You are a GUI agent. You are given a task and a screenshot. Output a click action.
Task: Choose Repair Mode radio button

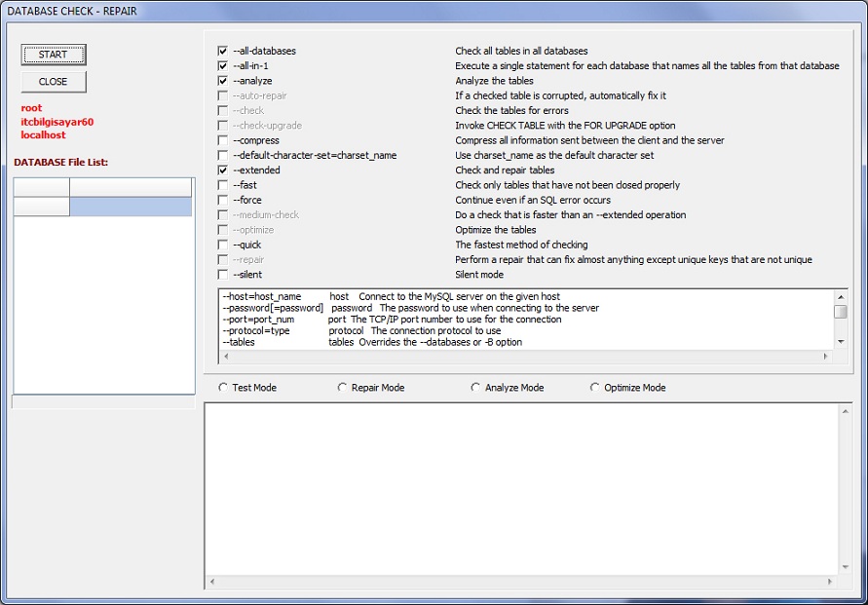pyautogui.click(x=342, y=388)
